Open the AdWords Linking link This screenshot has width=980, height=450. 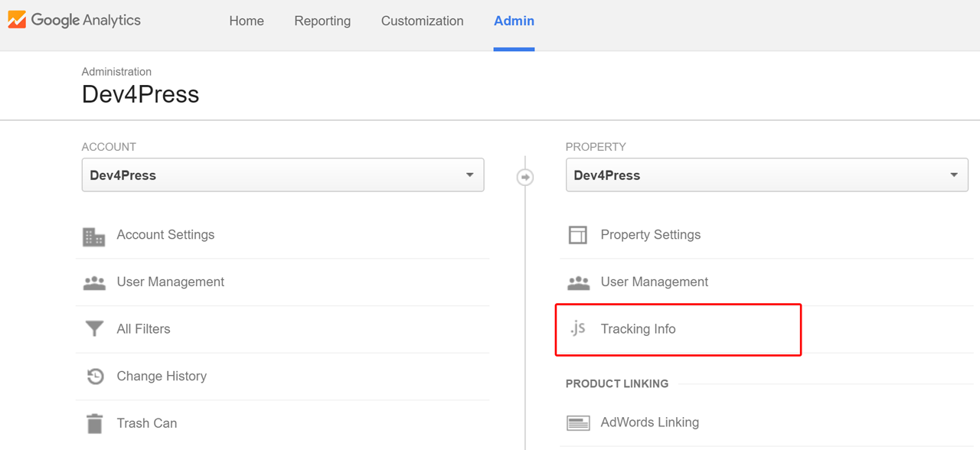[649, 422]
